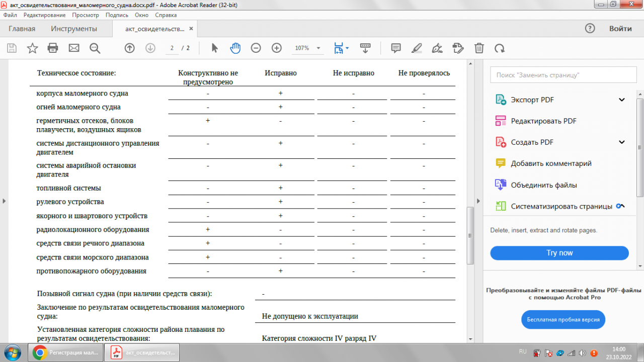Add a sticky note comment from the toolbar
This screenshot has height=362, width=644.
(x=396, y=48)
